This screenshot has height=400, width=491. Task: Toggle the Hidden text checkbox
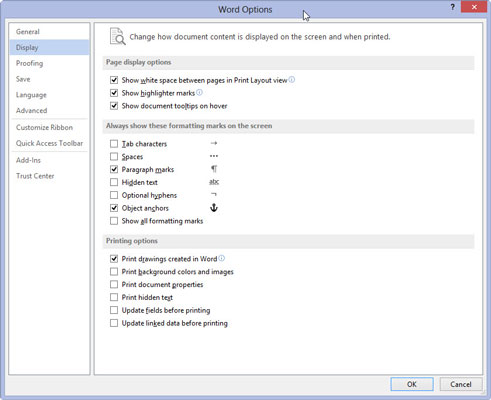coord(114,182)
